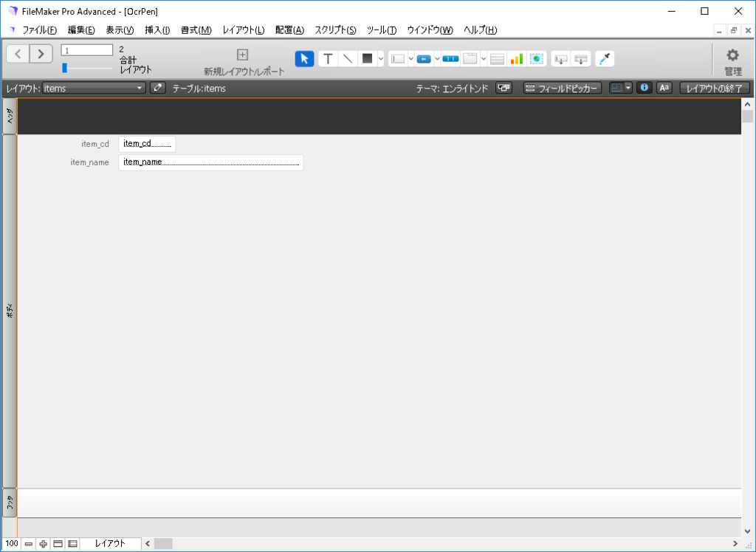Click the Field tool icon

click(561, 59)
